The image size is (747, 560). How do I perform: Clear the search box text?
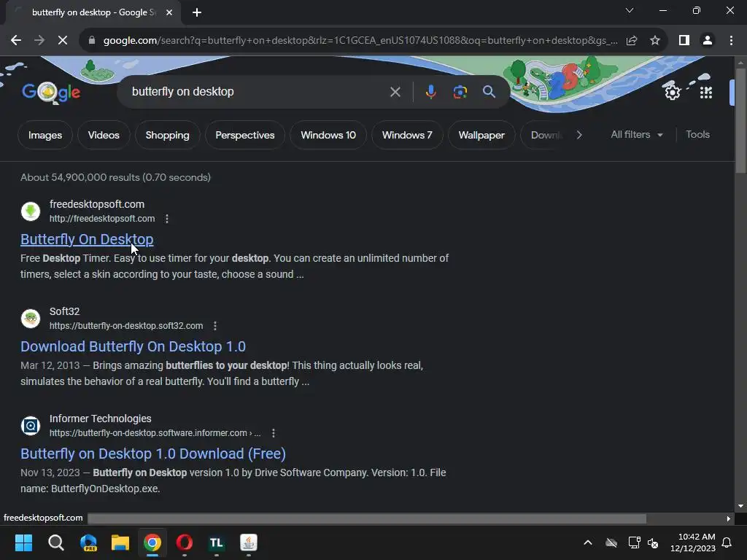pos(395,92)
